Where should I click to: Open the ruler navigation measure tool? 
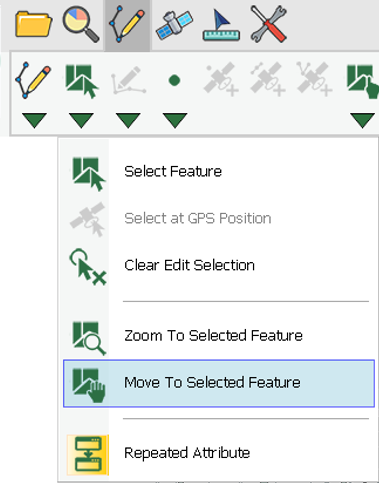(x=221, y=25)
